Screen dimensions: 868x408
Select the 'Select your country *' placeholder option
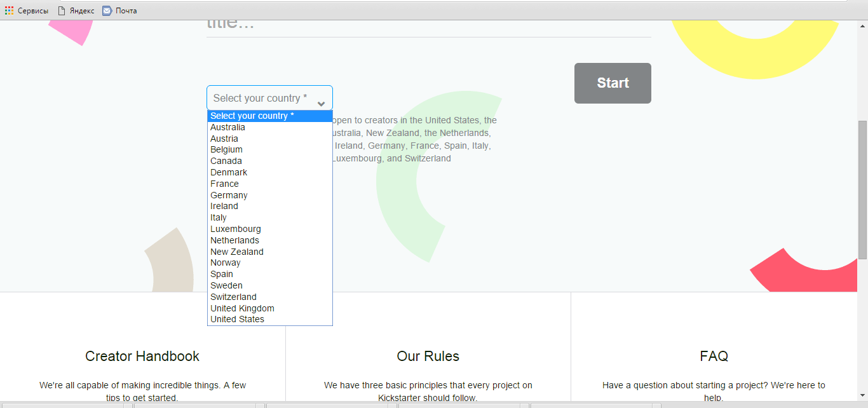269,116
